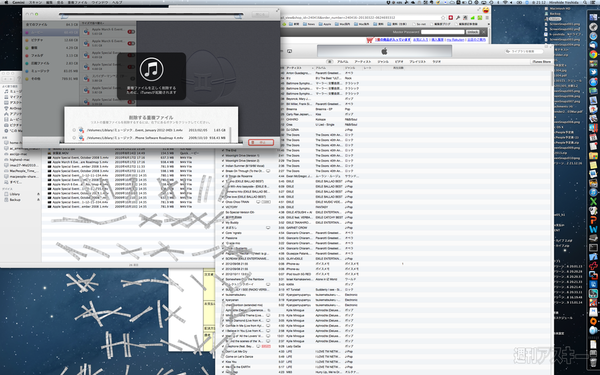Focus the Master Password input field

pyautogui.click(x=443, y=32)
